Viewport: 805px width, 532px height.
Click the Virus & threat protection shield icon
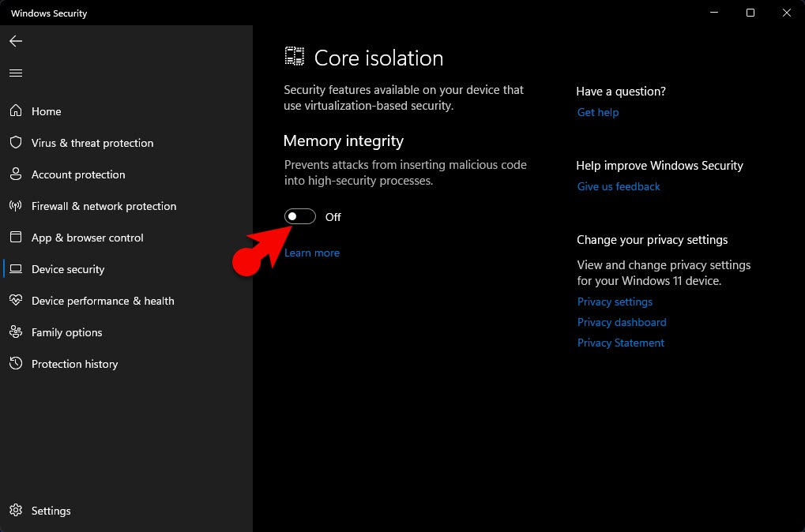pyautogui.click(x=16, y=143)
